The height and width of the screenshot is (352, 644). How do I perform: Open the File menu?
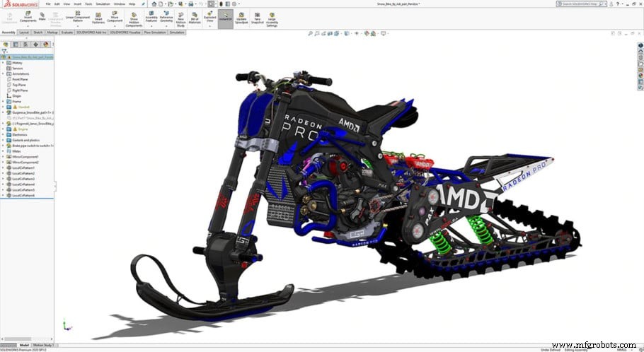48,4
